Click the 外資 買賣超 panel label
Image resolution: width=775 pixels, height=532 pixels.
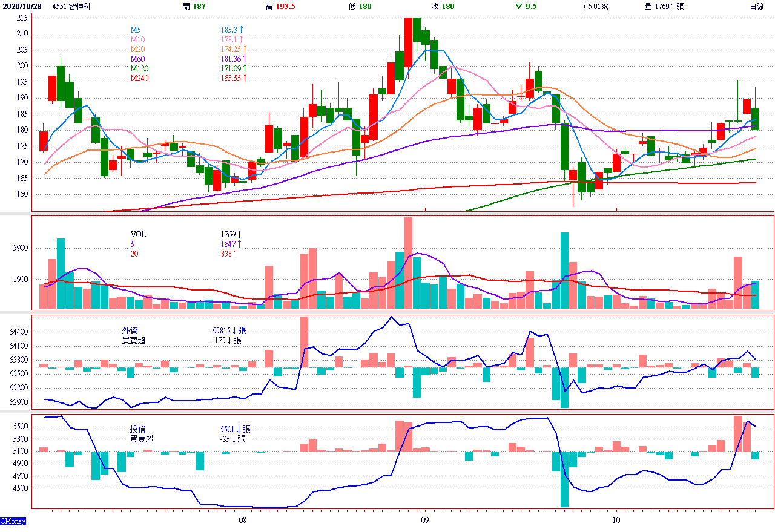pos(134,335)
